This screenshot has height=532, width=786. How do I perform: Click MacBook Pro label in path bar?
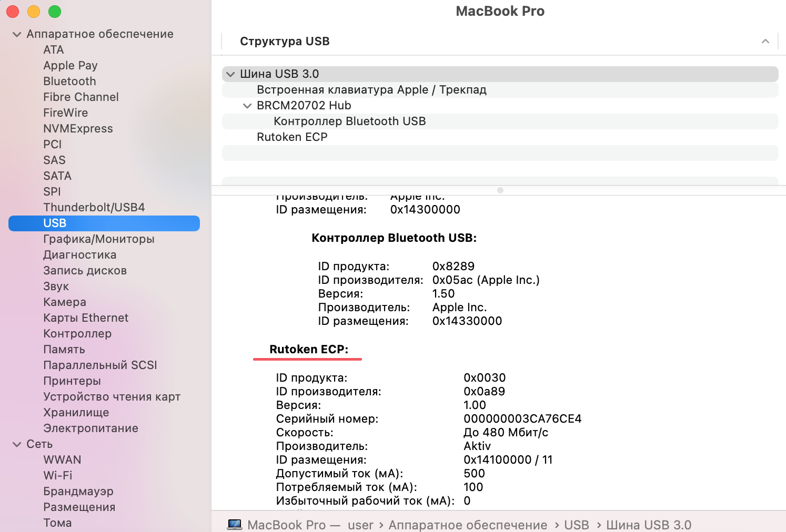tap(287, 525)
